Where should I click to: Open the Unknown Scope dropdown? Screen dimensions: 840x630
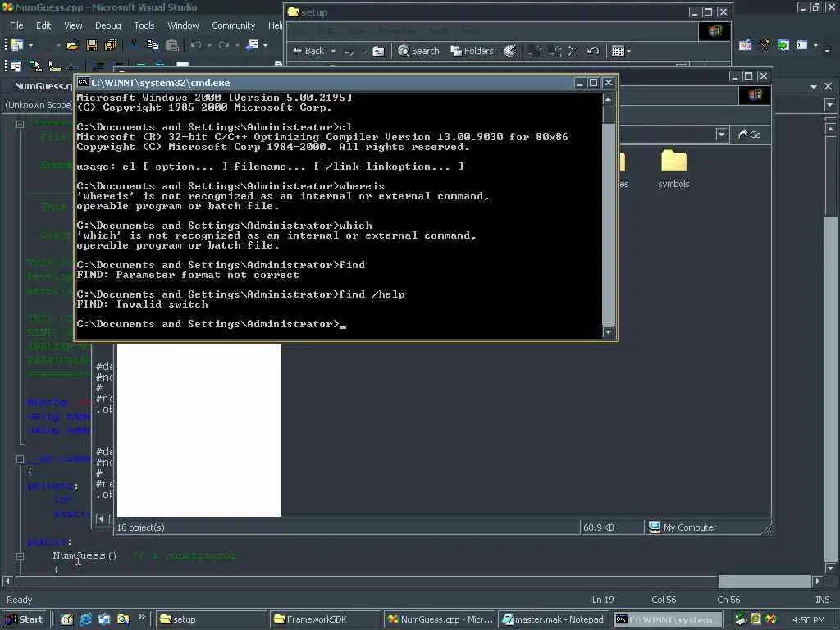click(x=38, y=105)
